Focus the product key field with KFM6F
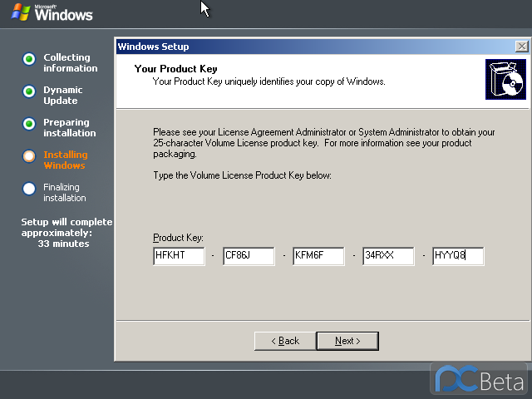Viewport: 532px width, 399px height. (318, 256)
